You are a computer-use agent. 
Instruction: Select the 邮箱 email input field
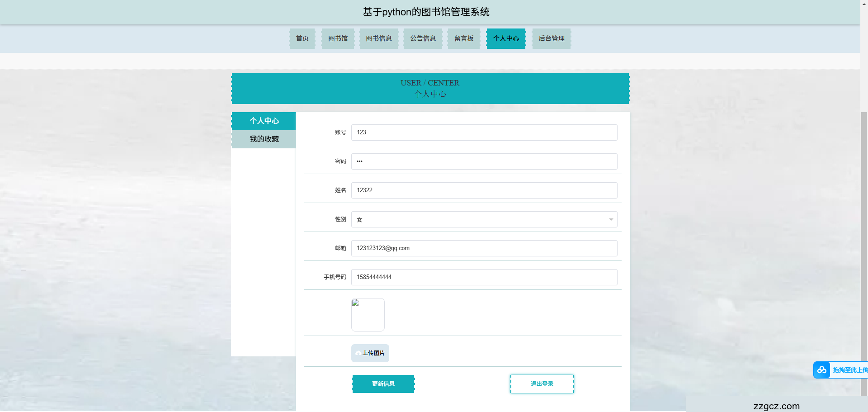point(484,248)
